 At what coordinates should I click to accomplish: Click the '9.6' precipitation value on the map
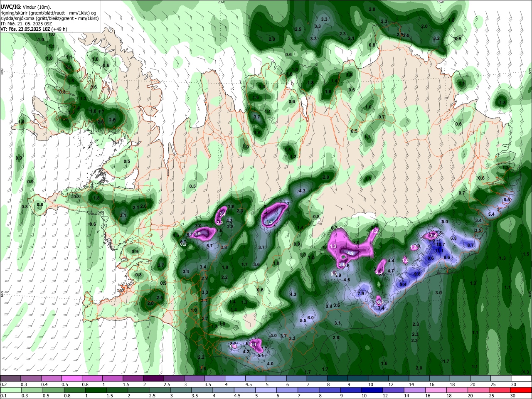[x=431, y=258]
